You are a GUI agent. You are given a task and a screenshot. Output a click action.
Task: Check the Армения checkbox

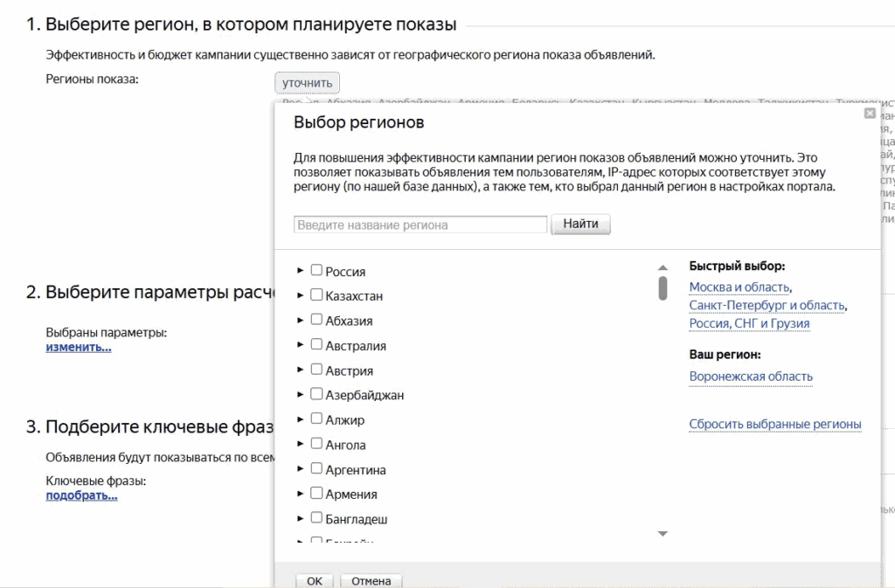(x=316, y=494)
